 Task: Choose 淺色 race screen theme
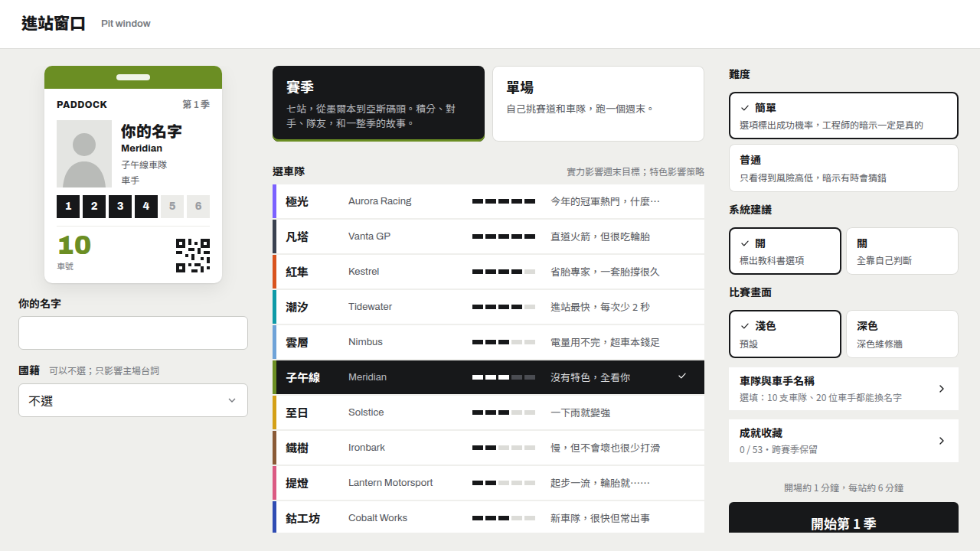coord(785,334)
